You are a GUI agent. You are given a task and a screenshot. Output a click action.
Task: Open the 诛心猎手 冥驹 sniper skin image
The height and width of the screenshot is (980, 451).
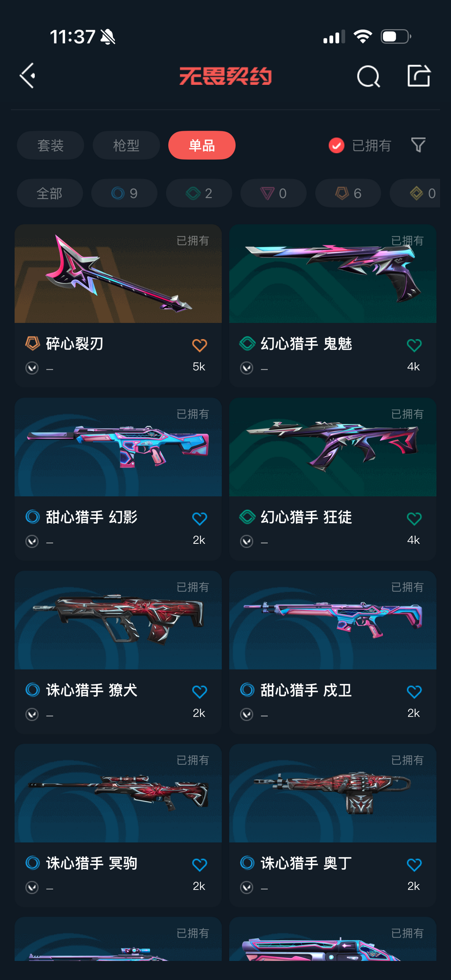pos(118,793)
